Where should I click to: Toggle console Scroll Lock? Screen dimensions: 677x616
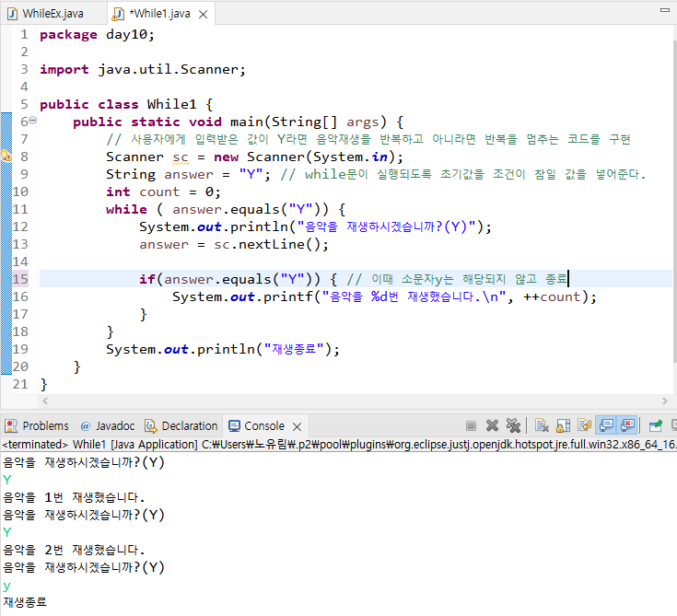pyautogui.click(x=563, y=426)
